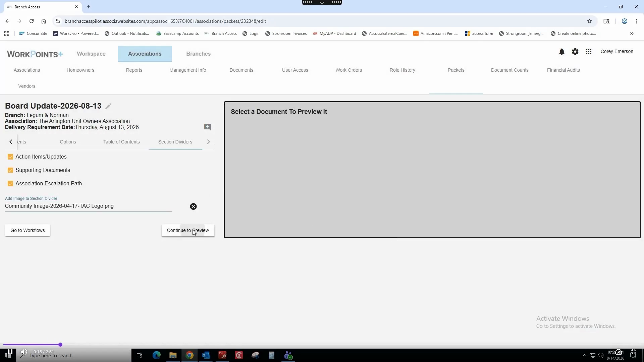Expand the tab search dropdown arrow
644x362 pixels.
(x=322, y=3)
